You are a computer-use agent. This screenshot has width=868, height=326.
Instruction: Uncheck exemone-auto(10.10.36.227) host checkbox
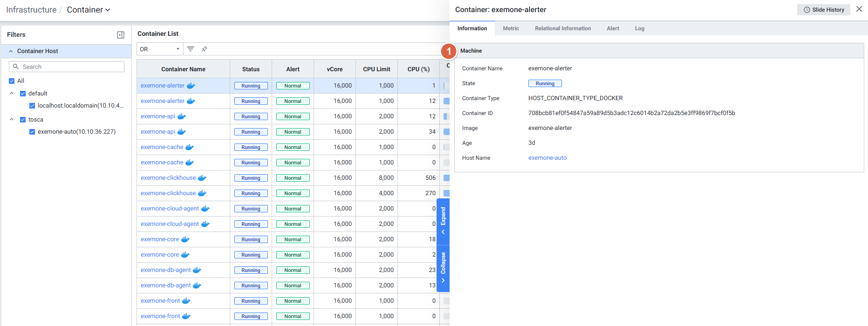pos(32,132)
